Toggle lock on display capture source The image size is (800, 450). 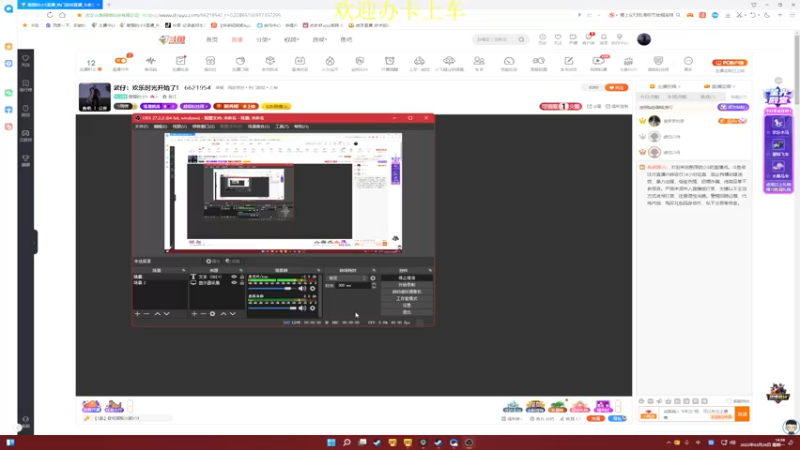click(x=242, y=283)
